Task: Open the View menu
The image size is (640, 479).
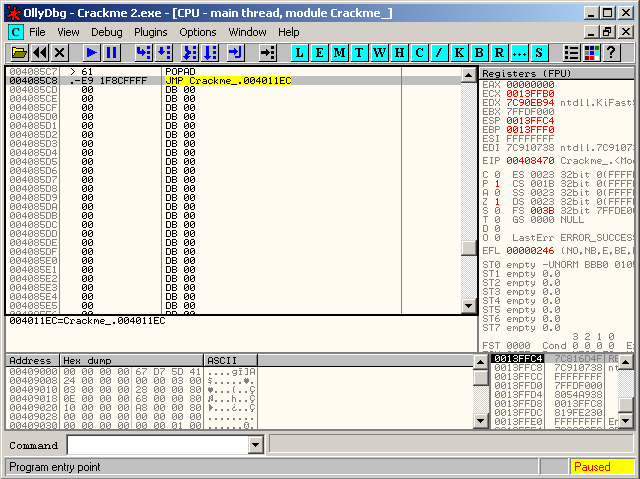Action: tap(68, 32)
